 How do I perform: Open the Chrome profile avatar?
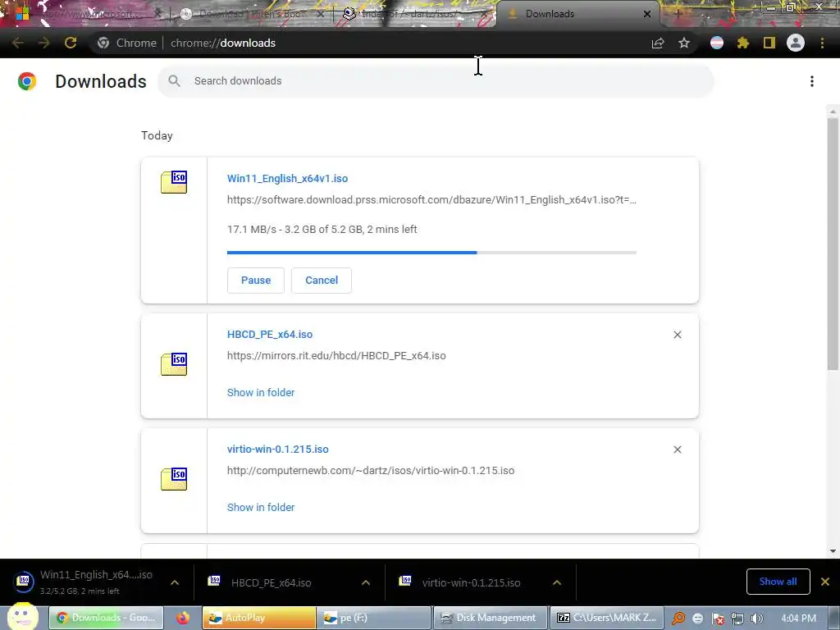(x=796, y=43)
